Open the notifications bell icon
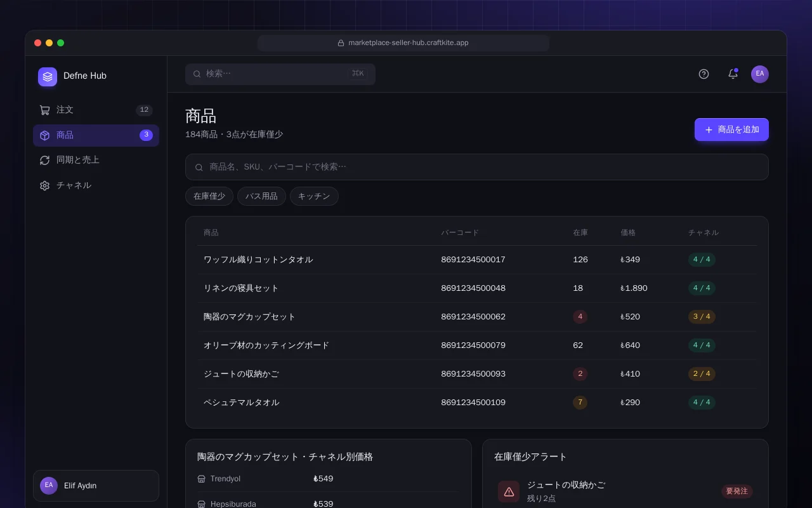The image size is (812, 508). point(733,74)
